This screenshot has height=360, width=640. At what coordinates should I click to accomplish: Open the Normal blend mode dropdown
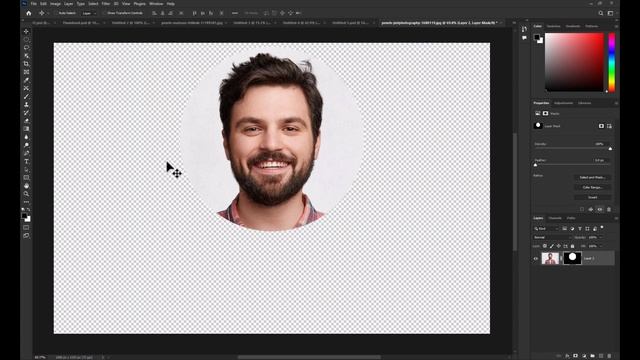point(552,237)
